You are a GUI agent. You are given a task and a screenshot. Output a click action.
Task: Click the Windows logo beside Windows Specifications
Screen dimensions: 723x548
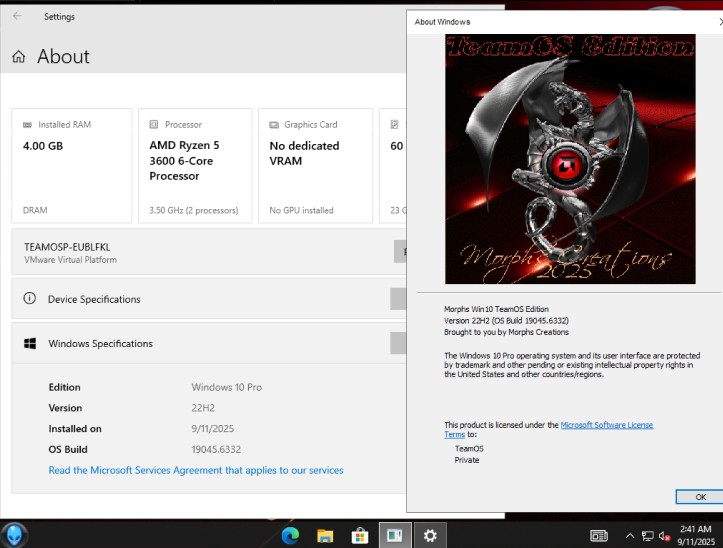pyautogui.click(x=30, y=343)
